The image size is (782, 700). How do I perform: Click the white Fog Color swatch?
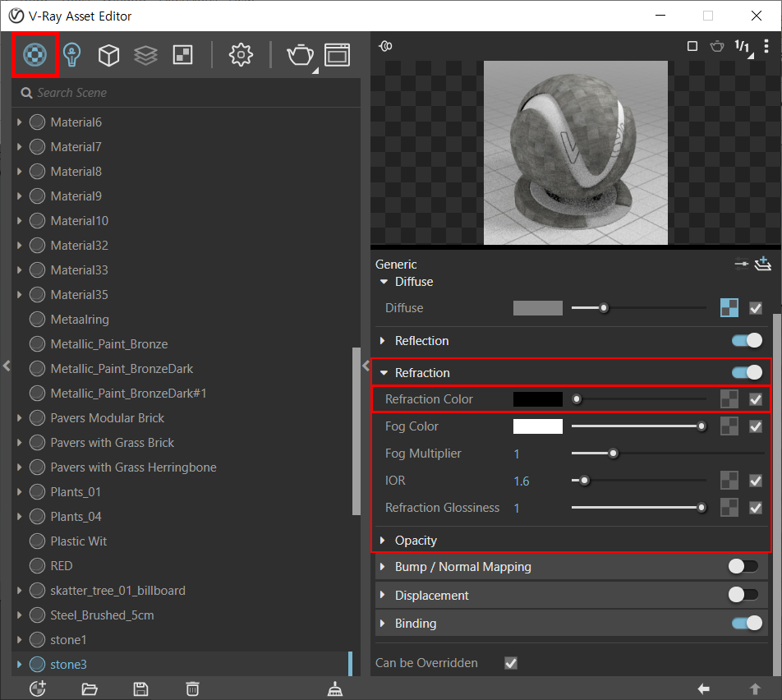click(x=537, y=426)
